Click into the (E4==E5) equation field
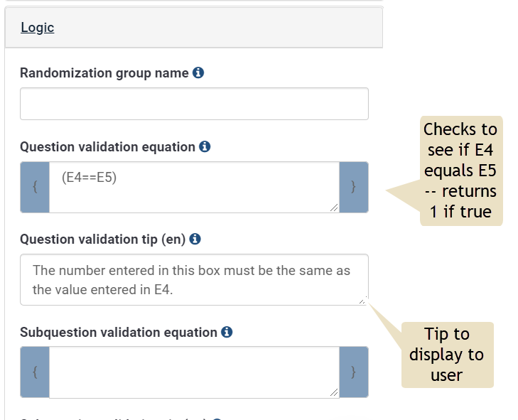 [x=194, y=187]
